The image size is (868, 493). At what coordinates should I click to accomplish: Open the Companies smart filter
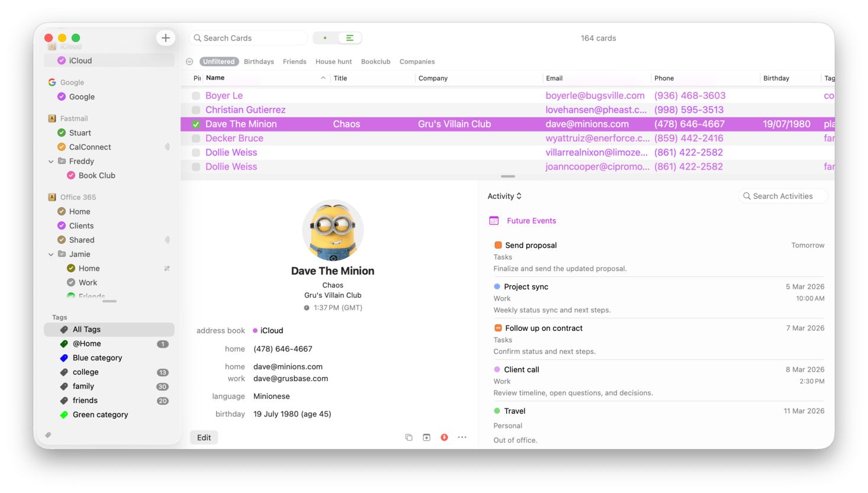[x=417, y=61]
